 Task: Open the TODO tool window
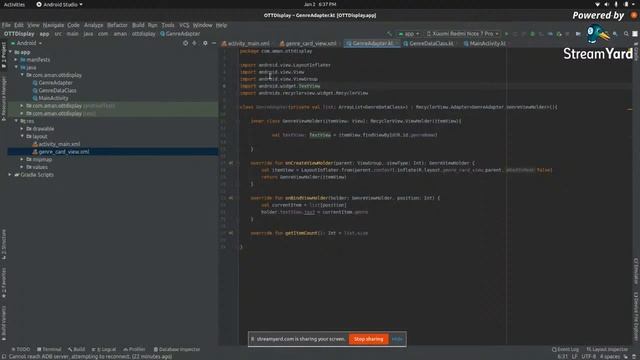20,349
